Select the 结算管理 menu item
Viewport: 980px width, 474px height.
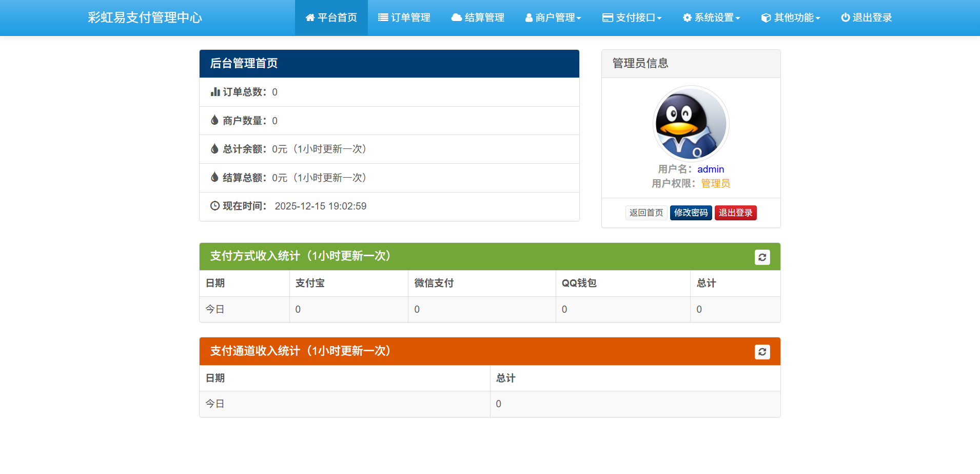(x=478, y=17)
